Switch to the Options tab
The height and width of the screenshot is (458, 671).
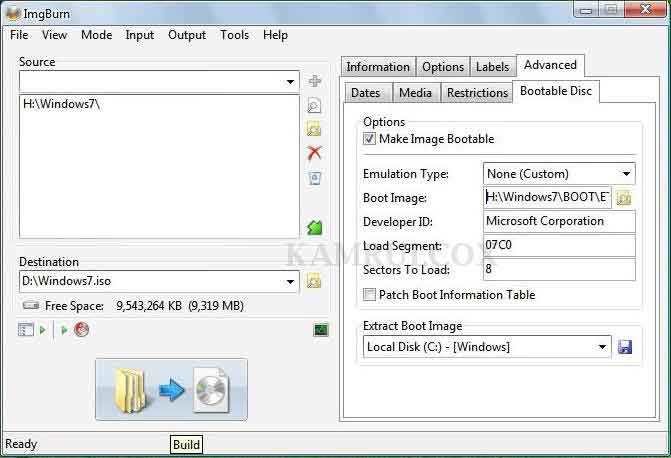(x=443, y=67)
